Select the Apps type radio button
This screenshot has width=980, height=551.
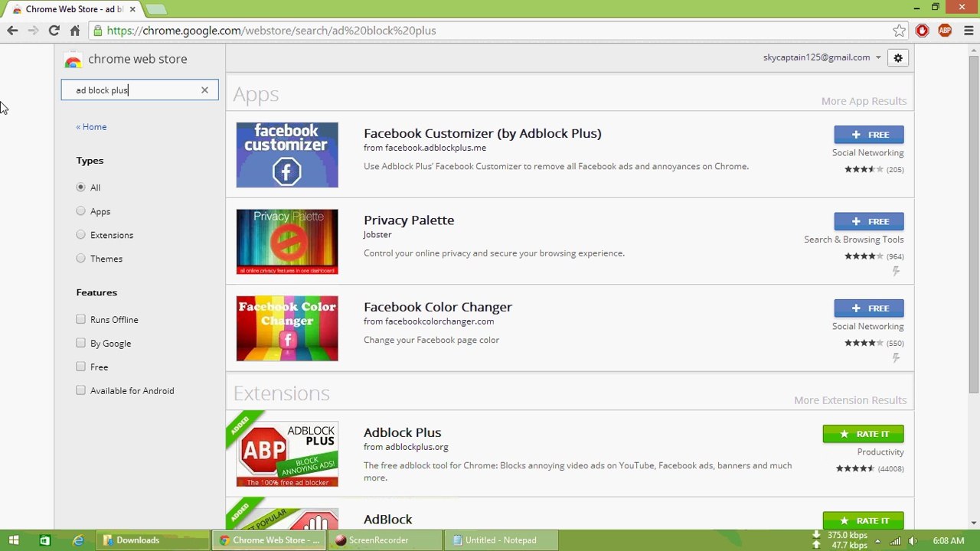pos(80,211)
